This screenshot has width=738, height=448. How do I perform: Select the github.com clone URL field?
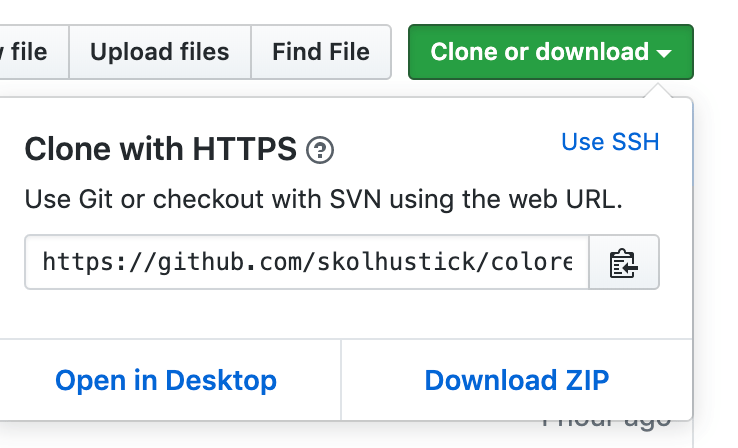(307, 262)
